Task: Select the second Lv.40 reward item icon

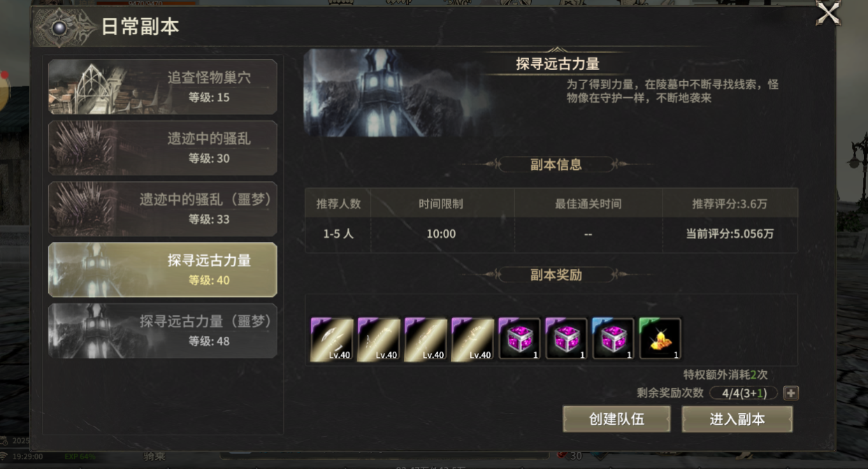Action: tap(379, 339)
